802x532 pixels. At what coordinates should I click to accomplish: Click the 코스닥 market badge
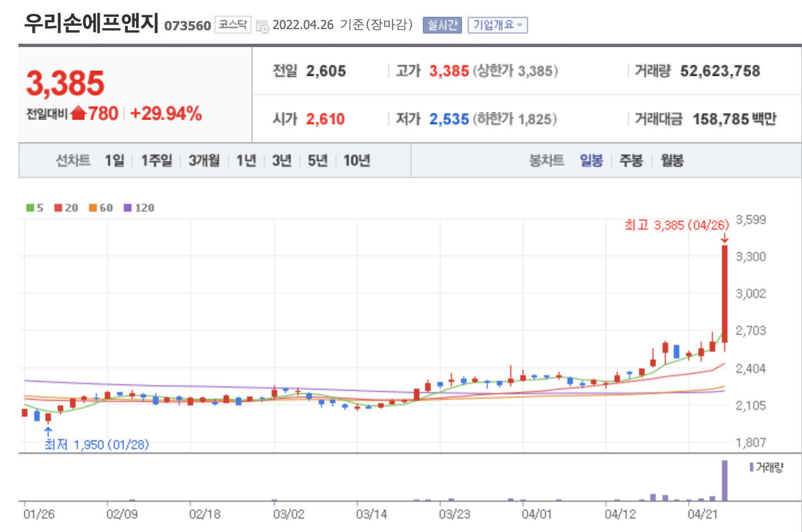(232, 25)
